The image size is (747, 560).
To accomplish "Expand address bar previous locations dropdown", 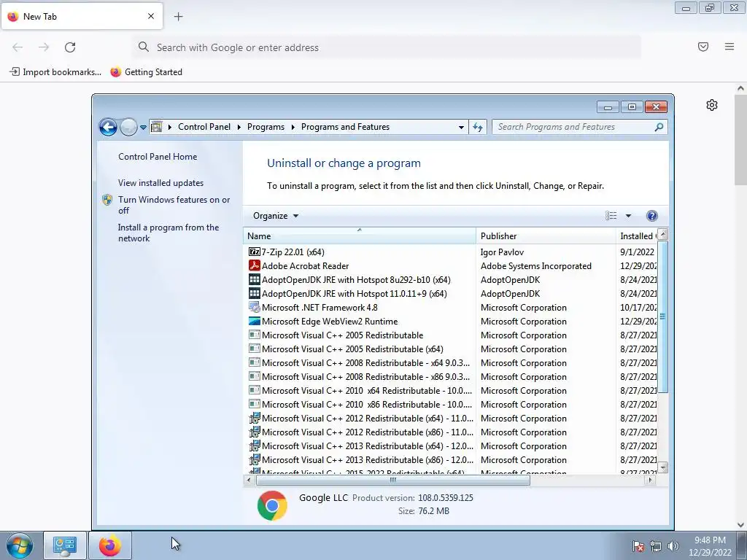I will [x=461, y=127].
